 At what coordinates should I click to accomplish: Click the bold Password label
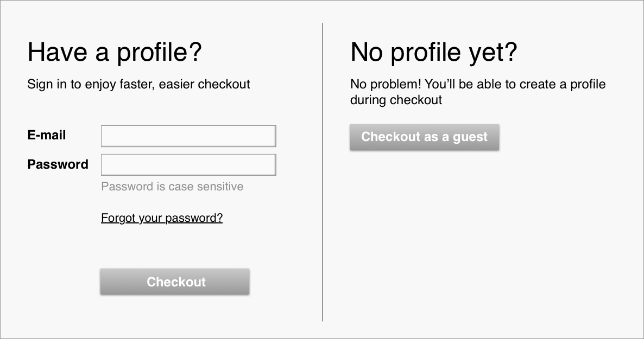(x=58, y=164)
